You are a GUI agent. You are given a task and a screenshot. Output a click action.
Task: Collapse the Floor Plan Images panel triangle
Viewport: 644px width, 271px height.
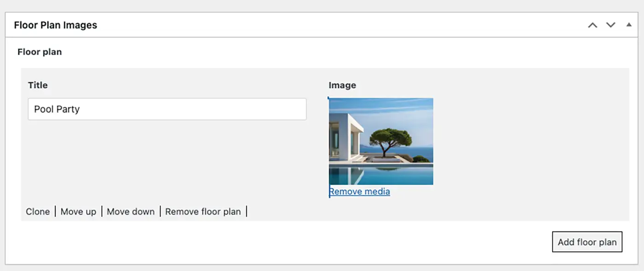629,25
